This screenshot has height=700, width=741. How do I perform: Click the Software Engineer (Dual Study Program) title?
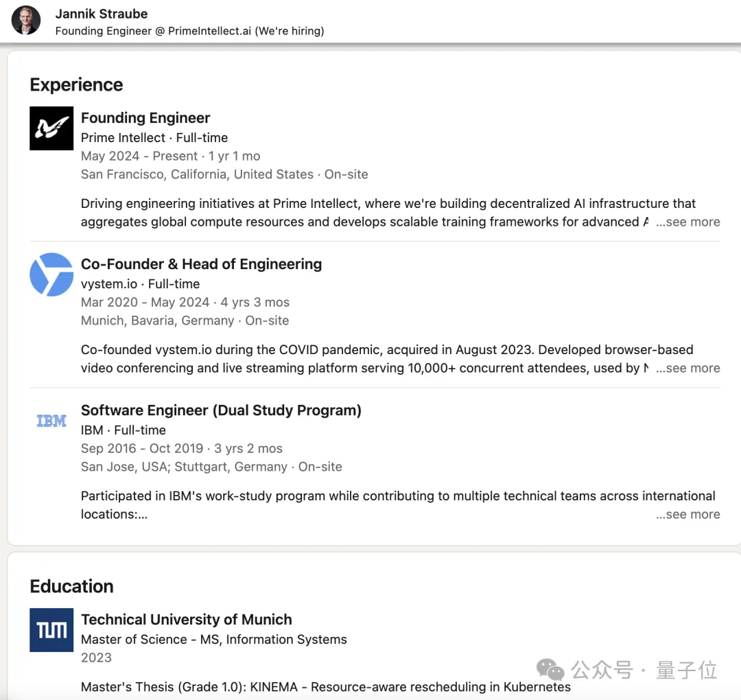(221, 410)
